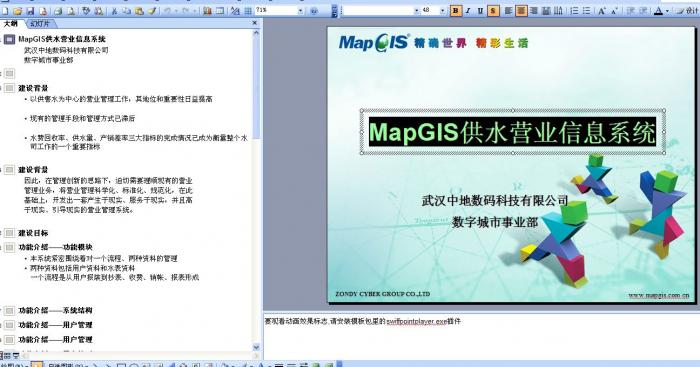Image resolution: width=700 pixels, height=367 pixels.
Task: Toggle show formatting icon in toolbar
Action: click(235, 11)
